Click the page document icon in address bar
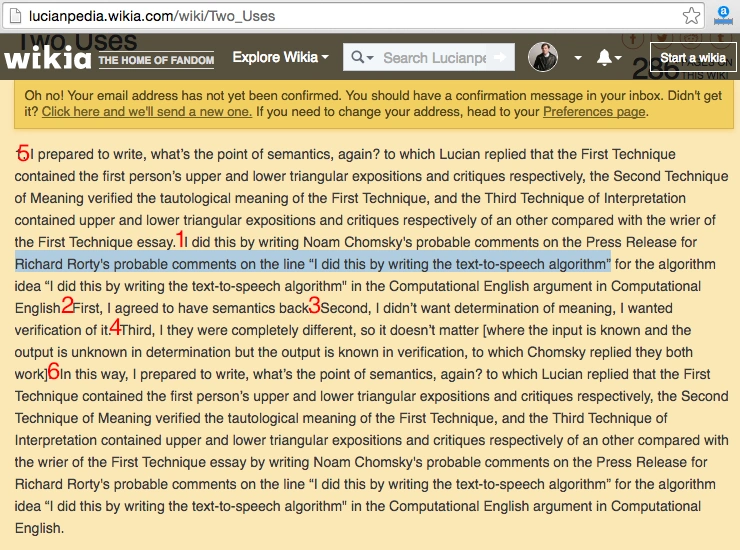The height and width of the screenshot is (550, 740). [16, 16]
